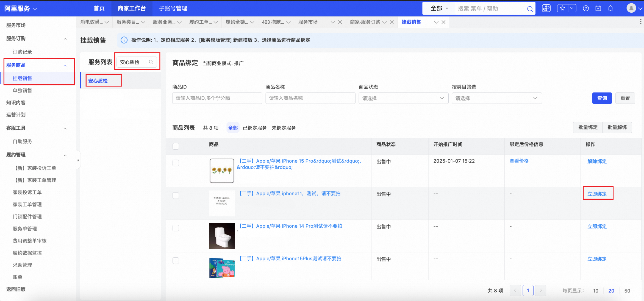Open notifications bell icon
644x301 pixels.
(610, 9)
